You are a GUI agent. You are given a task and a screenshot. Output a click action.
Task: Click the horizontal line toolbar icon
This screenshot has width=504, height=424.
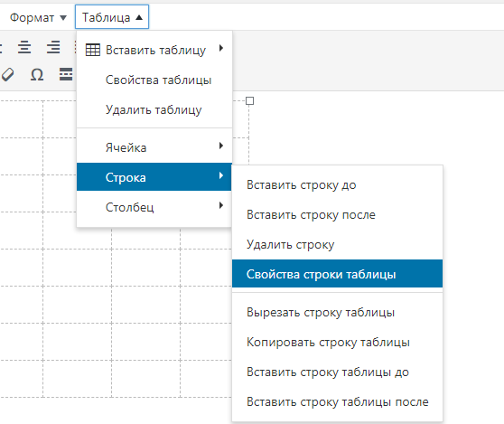(x=66, y=74)
